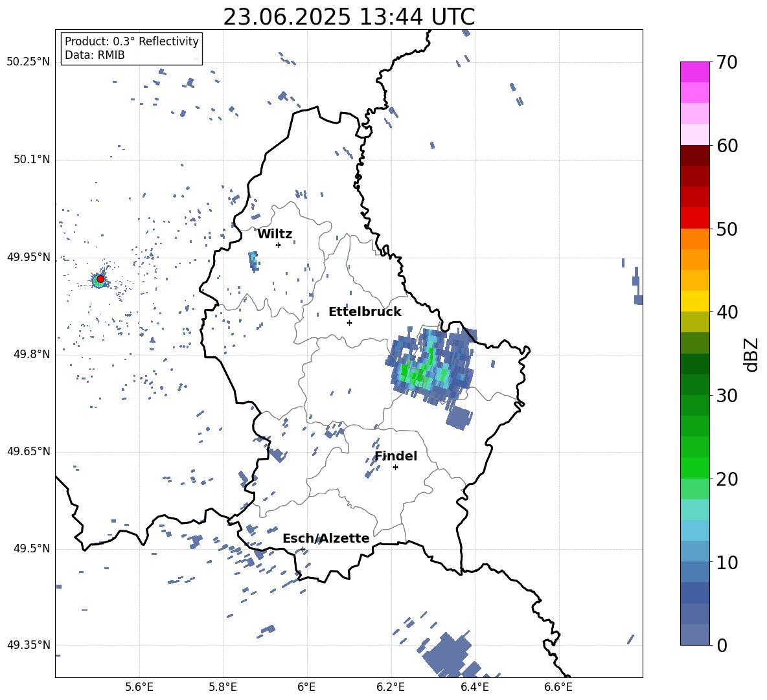Click the red radar site marker dot
This screenshot has height=700, width=767.
tap(100, 279)
